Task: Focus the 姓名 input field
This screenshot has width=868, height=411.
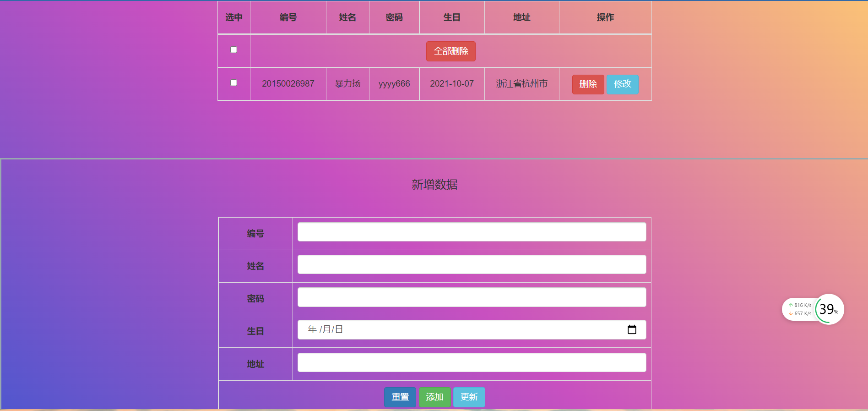Action: point(472,264)
